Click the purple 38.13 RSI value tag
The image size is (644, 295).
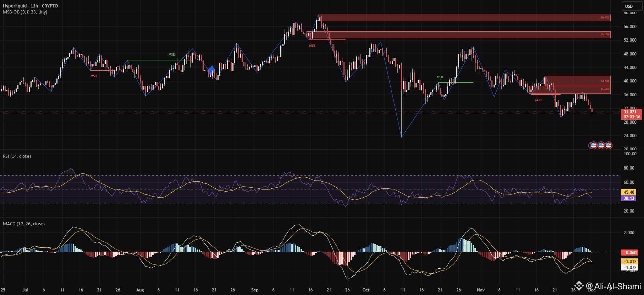pyautogui.click(x=629, y=198)
